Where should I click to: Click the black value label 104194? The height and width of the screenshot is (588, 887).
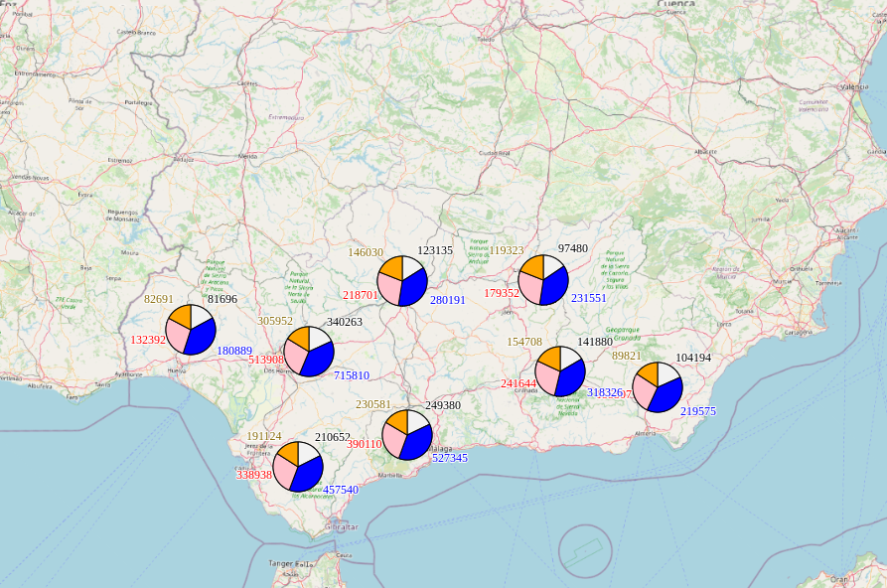coord(693,359)
